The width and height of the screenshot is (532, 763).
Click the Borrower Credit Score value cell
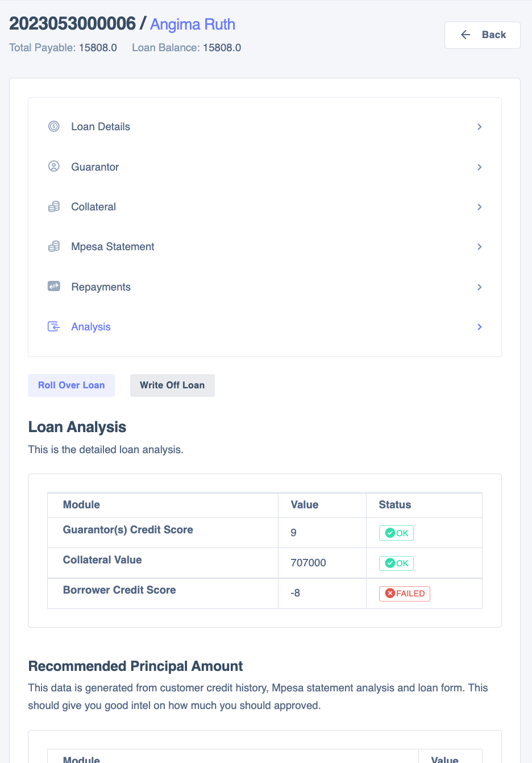tap(322, 593)
